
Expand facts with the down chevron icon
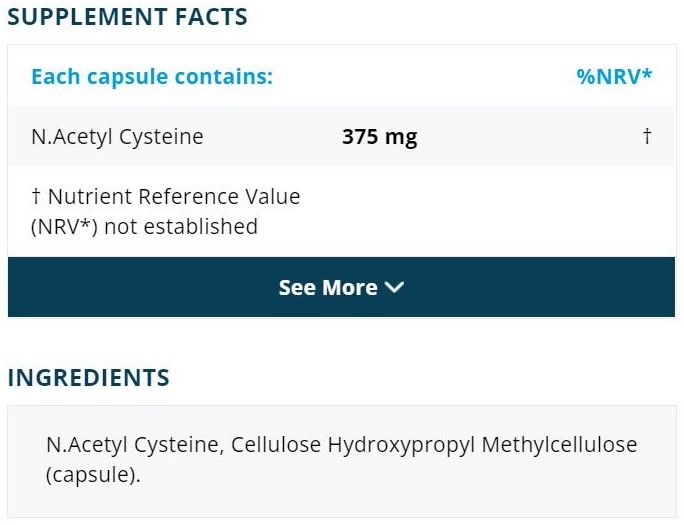(395, 288)
